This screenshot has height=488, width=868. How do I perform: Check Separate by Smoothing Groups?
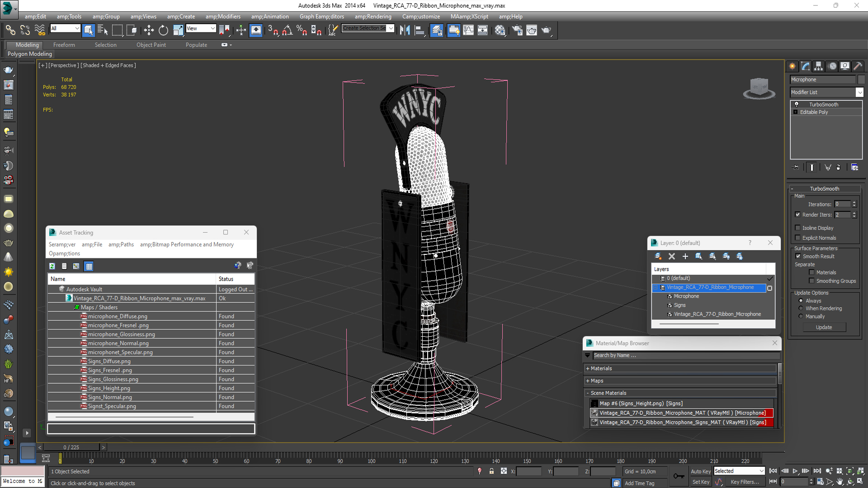[x=811, y=281]
